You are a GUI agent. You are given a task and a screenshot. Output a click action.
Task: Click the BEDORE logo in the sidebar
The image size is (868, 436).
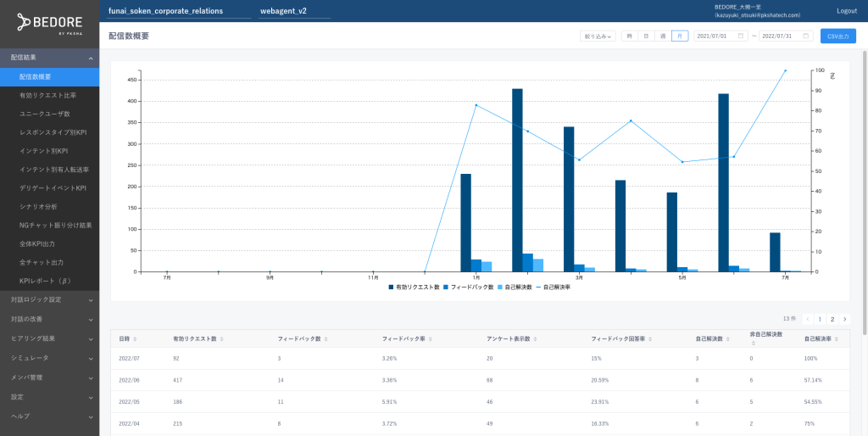tap(49, 23)
